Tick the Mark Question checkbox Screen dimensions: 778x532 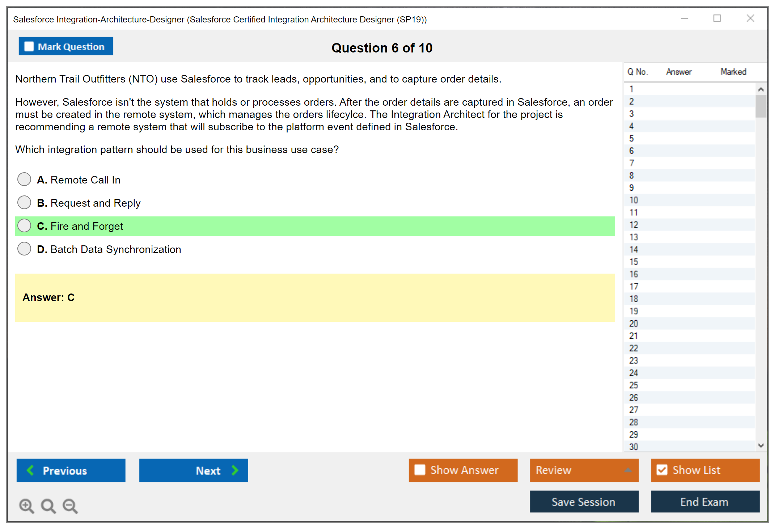click(x=29, y=46)
